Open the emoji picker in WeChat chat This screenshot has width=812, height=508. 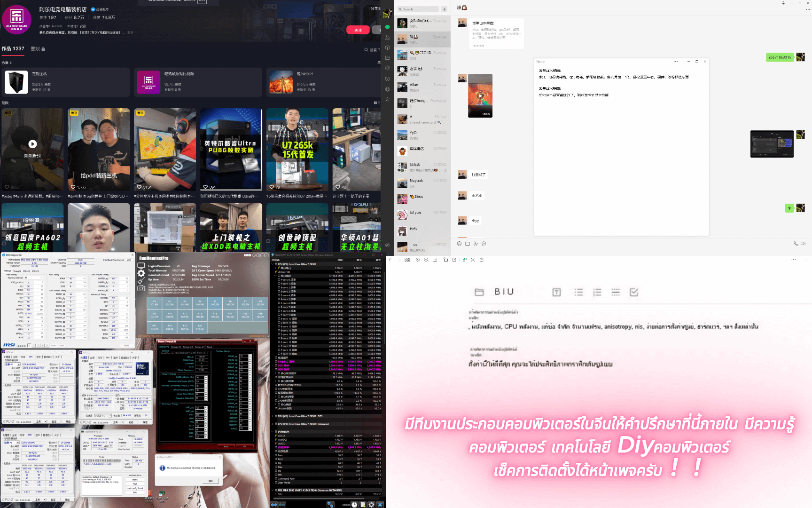point(459,244)
